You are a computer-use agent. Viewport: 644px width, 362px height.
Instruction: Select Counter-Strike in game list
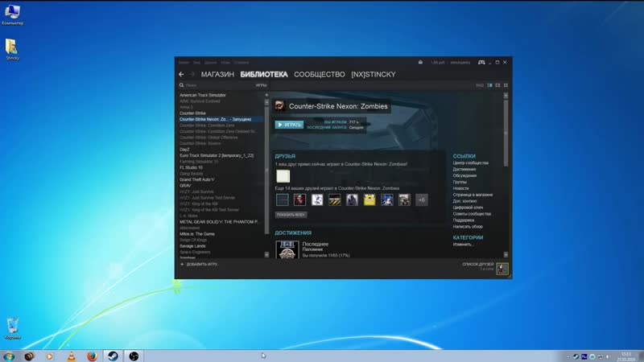[x=192, y=113]
